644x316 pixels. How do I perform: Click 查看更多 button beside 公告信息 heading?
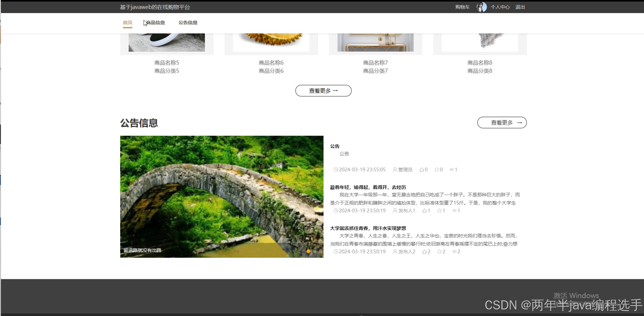click(x=502, y=122)
